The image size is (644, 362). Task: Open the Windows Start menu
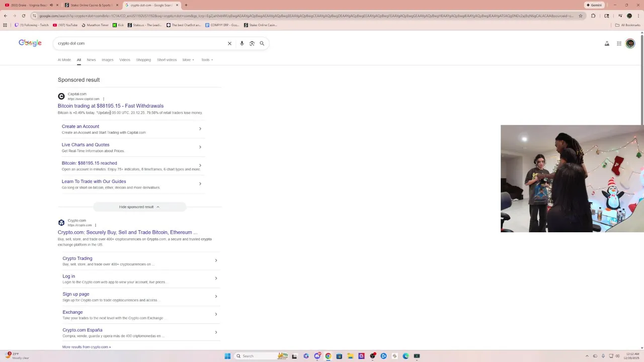pos(227,356)
